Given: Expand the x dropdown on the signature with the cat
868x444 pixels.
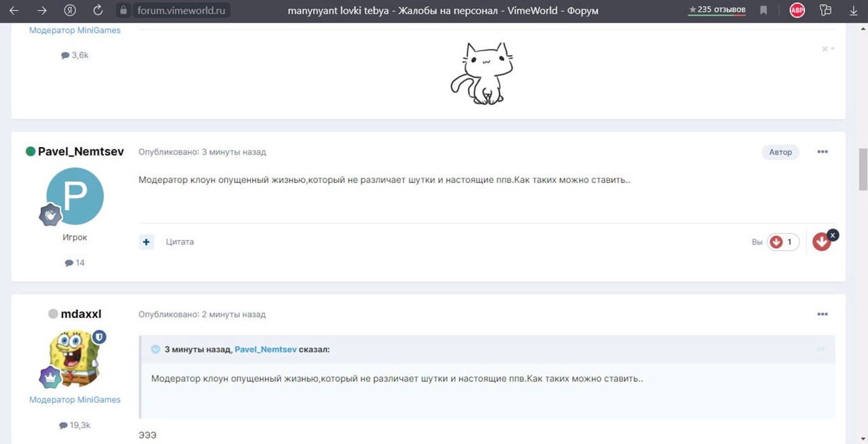Looking at the screenshot, I should [x=828, y=49].
